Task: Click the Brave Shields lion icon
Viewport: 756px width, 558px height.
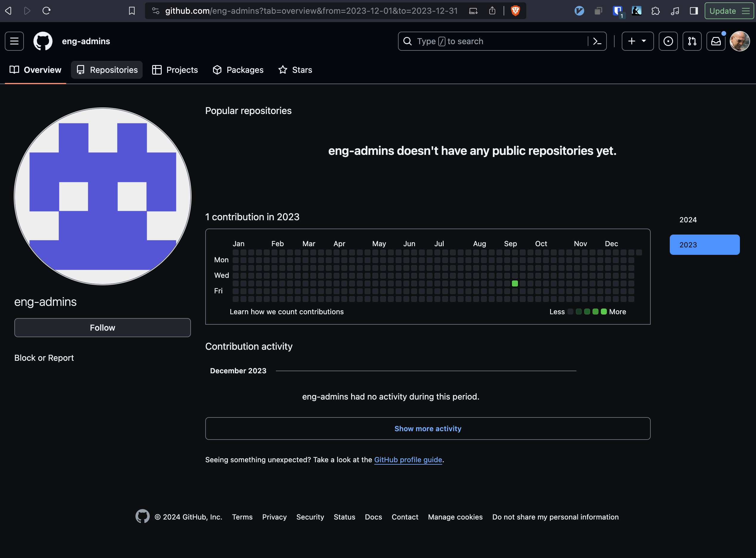Action: (x=515, y=11)
